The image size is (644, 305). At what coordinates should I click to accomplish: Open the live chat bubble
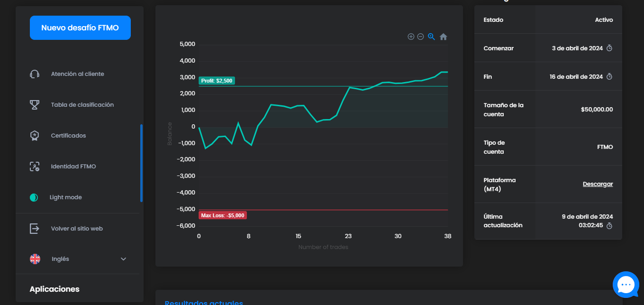(x=626, y=285)
